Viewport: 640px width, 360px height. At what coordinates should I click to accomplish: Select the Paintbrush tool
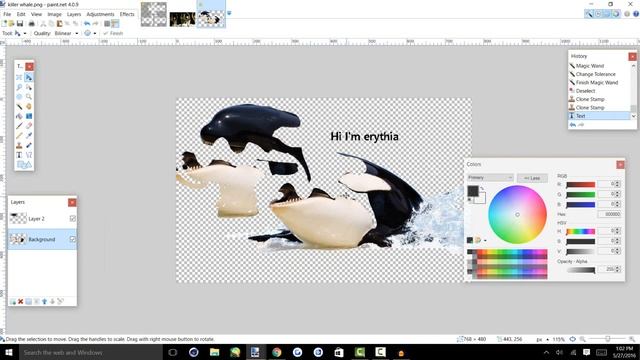19,126
